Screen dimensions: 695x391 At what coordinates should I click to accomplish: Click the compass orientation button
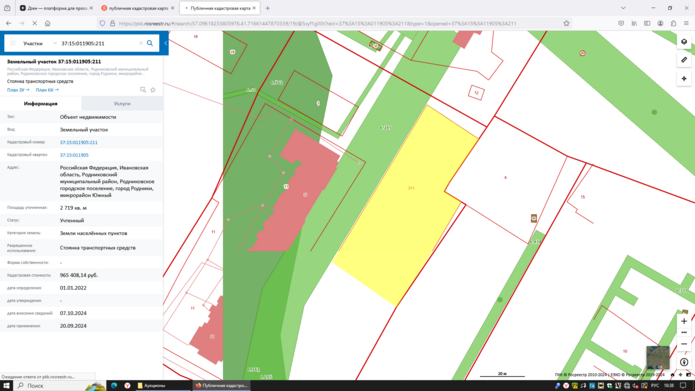(684, 362)
